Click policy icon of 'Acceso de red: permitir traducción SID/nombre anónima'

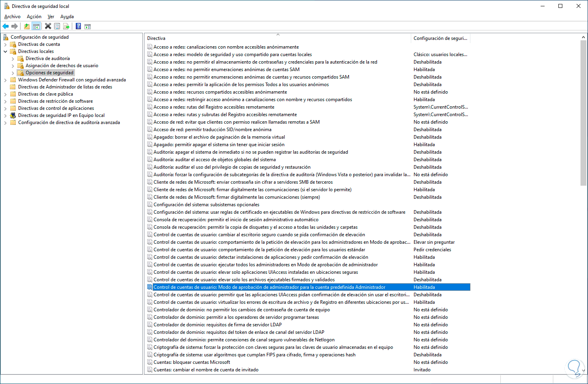click(150, 130)
